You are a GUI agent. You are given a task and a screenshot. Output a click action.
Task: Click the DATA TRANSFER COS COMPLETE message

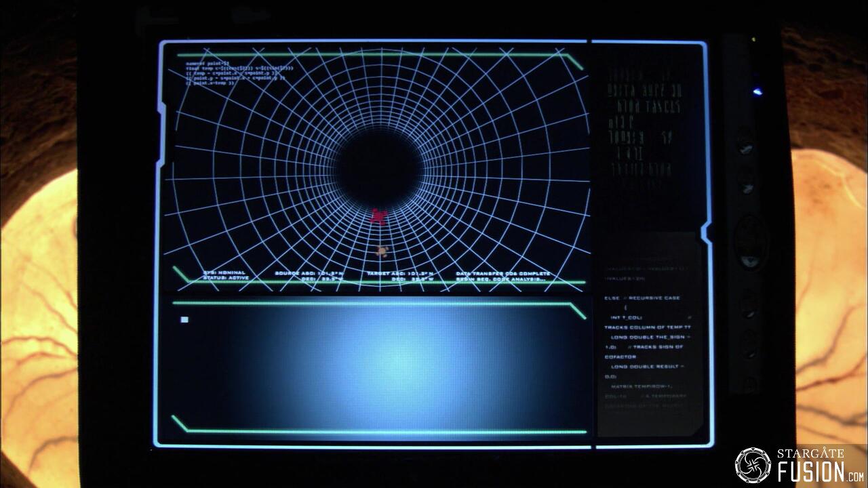502,273
